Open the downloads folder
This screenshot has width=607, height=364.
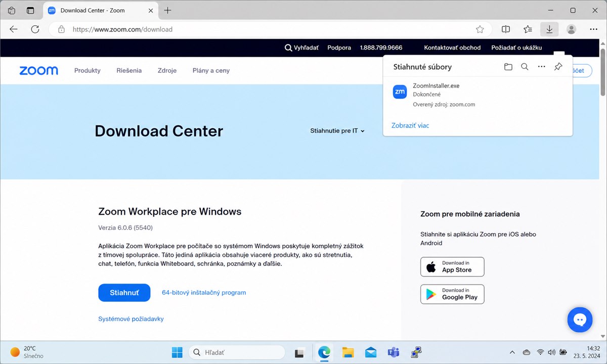[x=508, y=67]
